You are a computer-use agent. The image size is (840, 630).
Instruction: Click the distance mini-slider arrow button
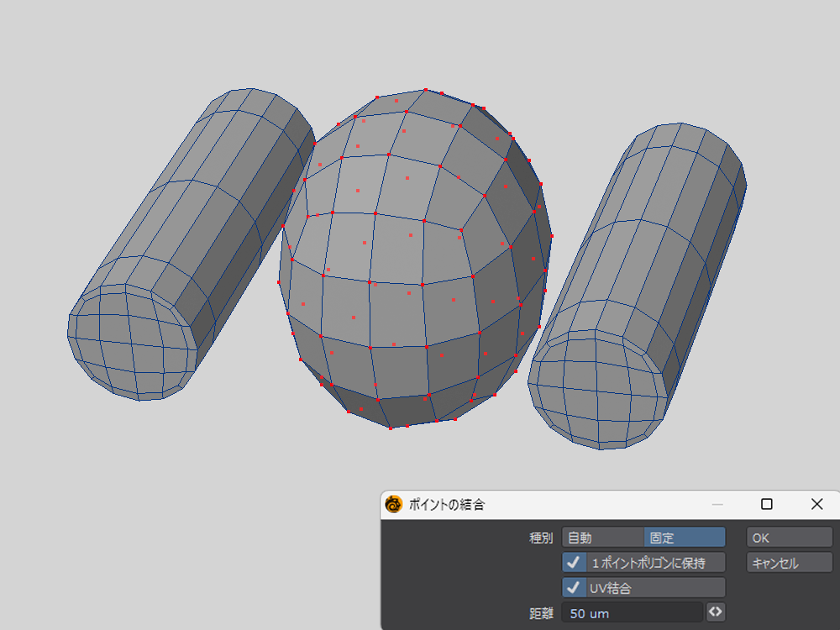point(716,612)
